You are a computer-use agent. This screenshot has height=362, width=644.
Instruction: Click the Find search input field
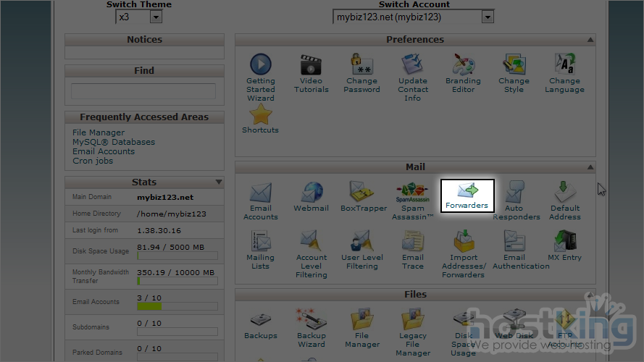143,91
